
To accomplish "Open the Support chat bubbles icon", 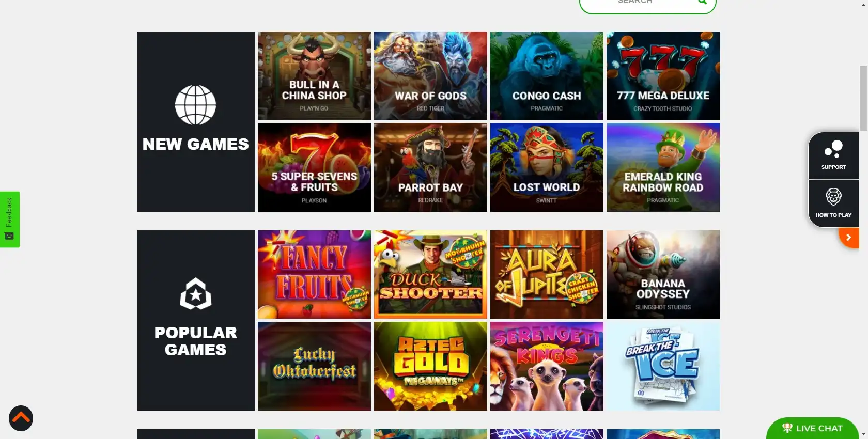I will point(833,149).
